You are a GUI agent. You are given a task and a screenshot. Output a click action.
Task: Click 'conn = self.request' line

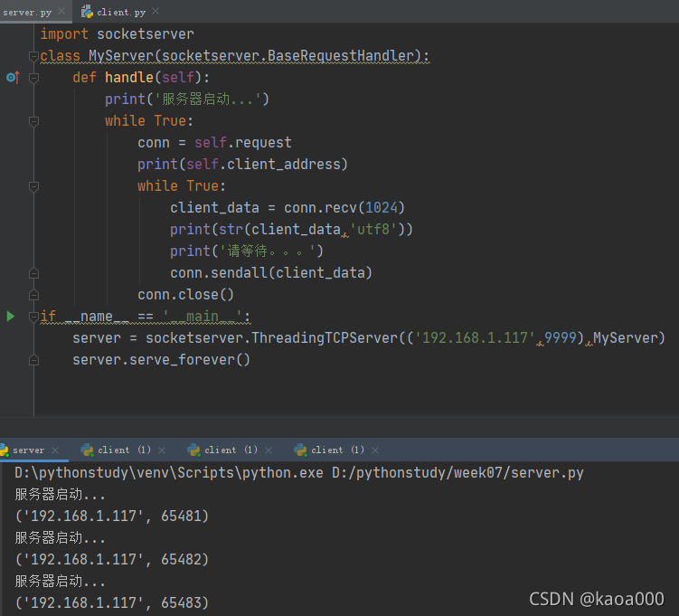[214, 143]
